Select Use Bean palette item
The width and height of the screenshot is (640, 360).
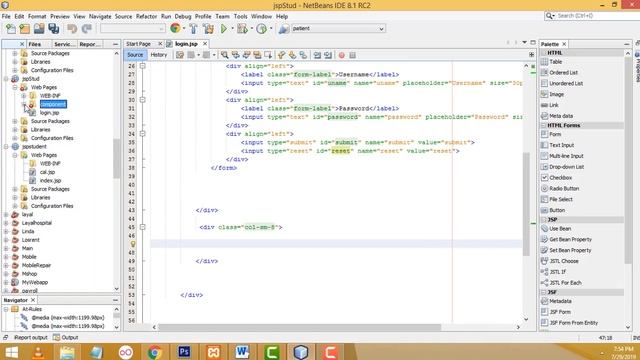560,229
